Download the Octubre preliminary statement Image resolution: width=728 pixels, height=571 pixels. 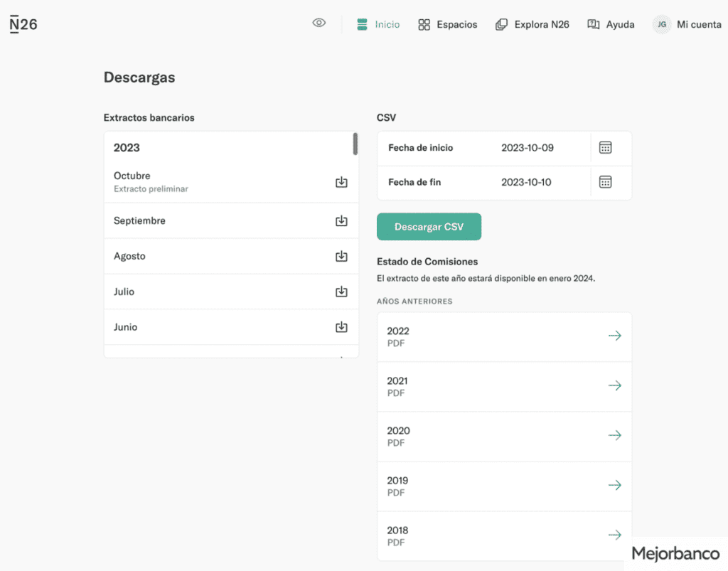pyautogui.click(x=341, y=182)
